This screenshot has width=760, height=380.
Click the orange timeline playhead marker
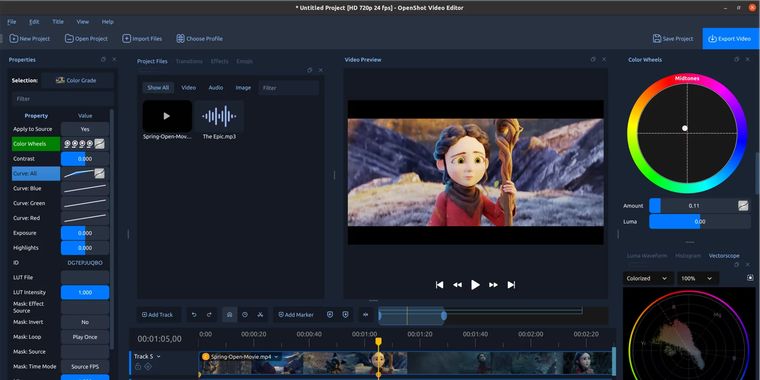tap(379, 342)
